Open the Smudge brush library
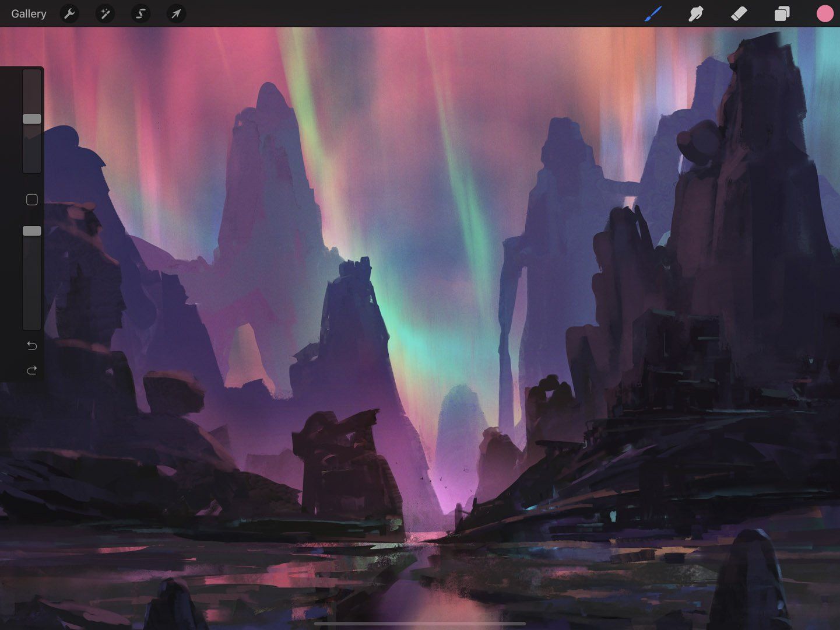Screen dimensions: 840x630 695,13
